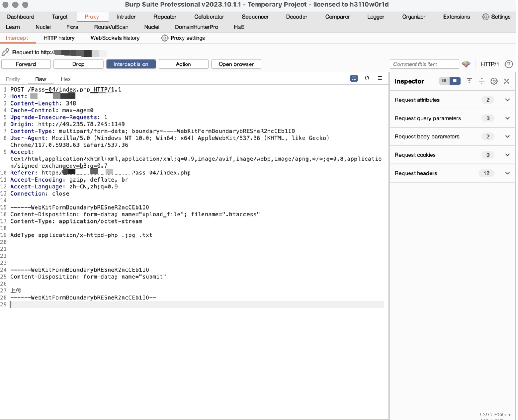
Task: Open Proxy settings gear
Action: click(184, 38)
